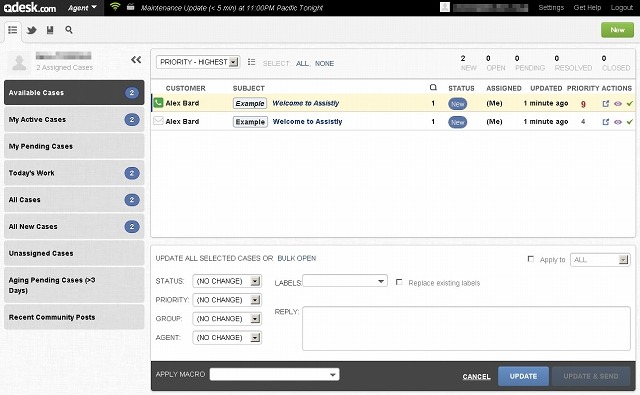Click the Reply text area
The height and width of the screenshot is (395, 640).
pos(466,328)
